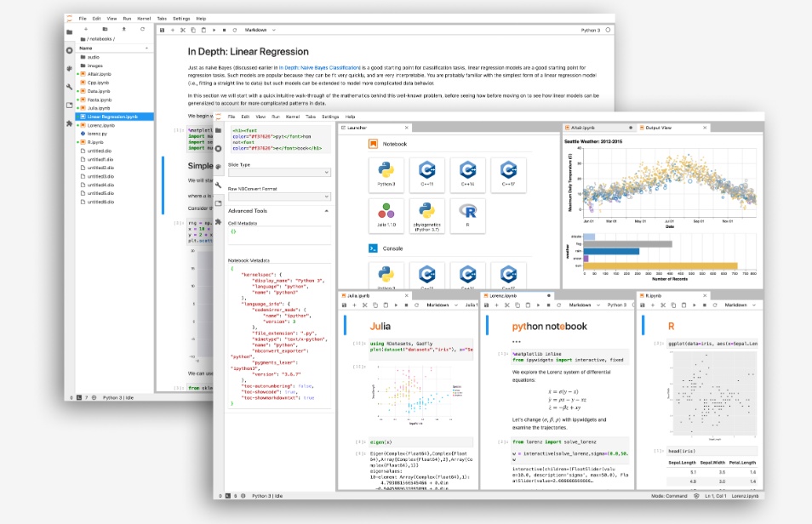Open Markdown cell type dropdown in Julia.ipynb
The width and height of the screenshot is (812, 524).
click(x=442, y=305)
